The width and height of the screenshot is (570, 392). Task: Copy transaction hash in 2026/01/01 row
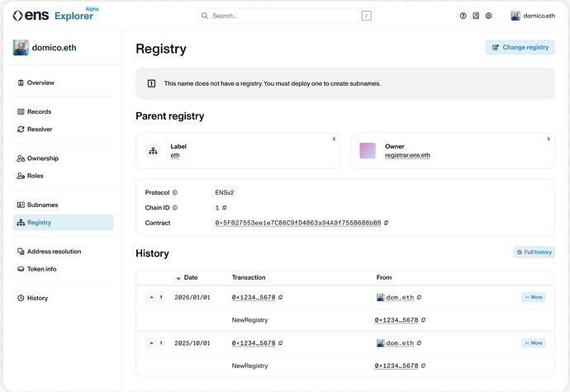281,297
